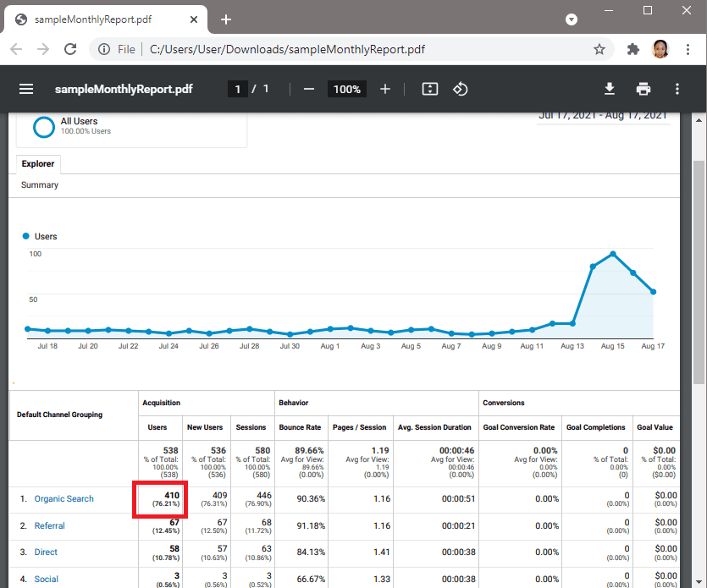
Task: Click the PDF page number field
Action: pyautogui.click(x=238, y=89)
